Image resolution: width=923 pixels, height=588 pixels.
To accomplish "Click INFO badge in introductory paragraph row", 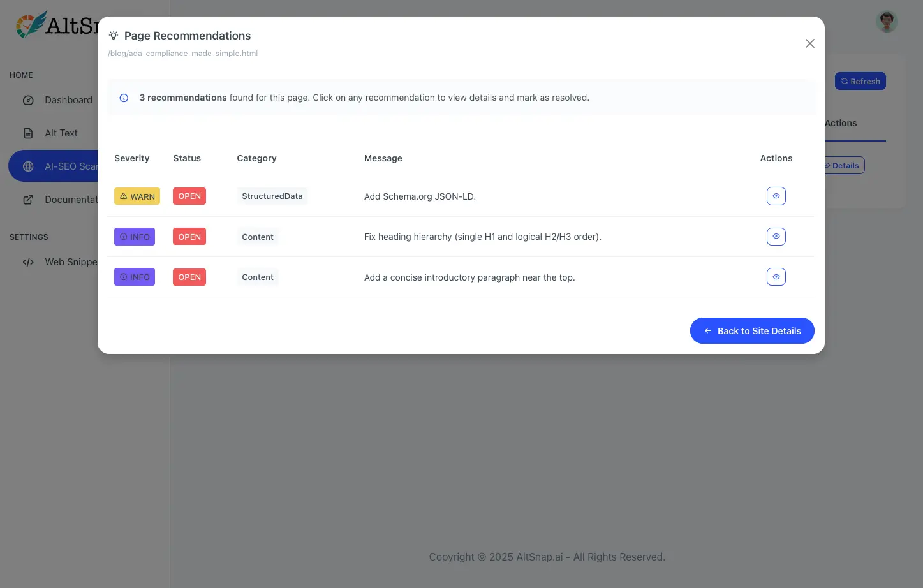I will click(x=135, y=277).
